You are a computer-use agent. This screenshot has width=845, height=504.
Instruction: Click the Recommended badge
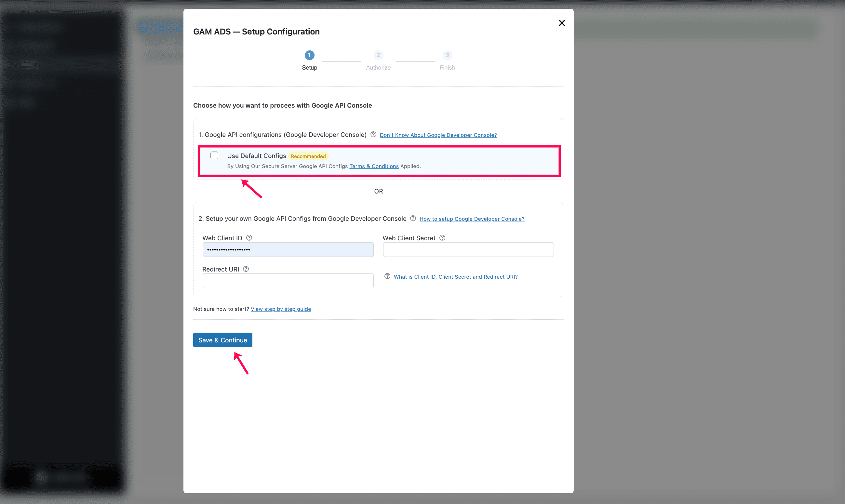click(308, 156)
